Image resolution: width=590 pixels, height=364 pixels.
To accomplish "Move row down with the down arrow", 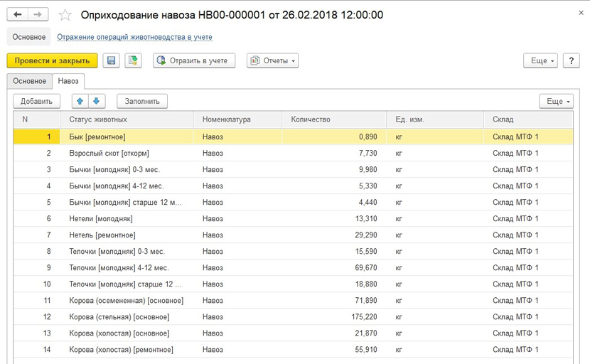I will 97,102.
